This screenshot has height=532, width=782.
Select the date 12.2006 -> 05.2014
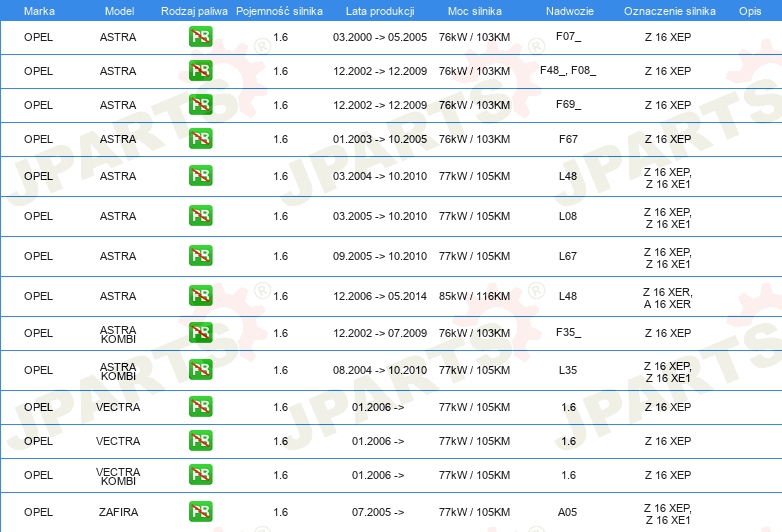[x=380, y=296]
